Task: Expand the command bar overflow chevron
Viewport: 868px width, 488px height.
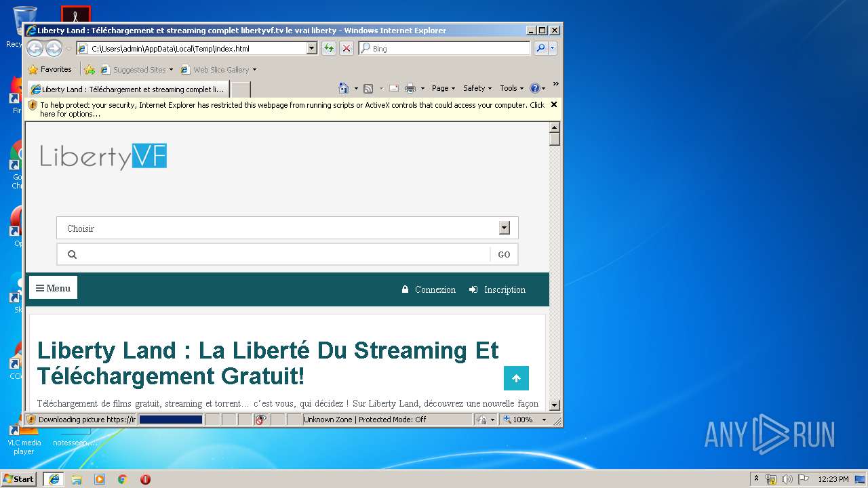Action: tap(555, 85)
